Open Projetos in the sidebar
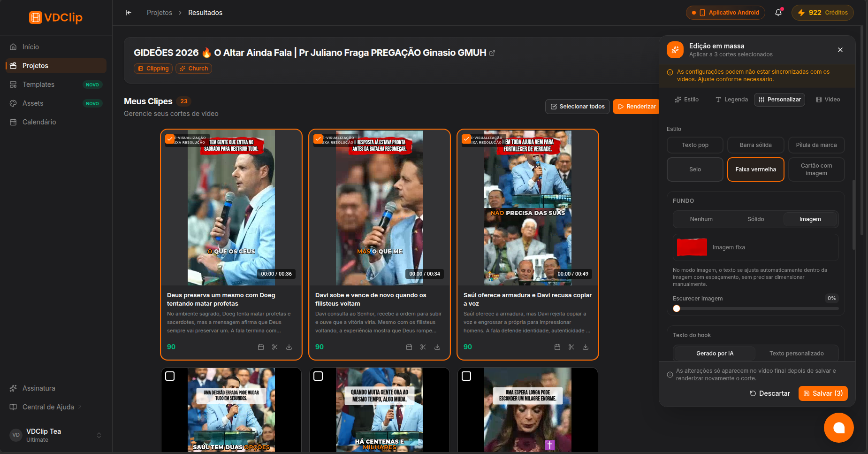 (x=56, y=66)
